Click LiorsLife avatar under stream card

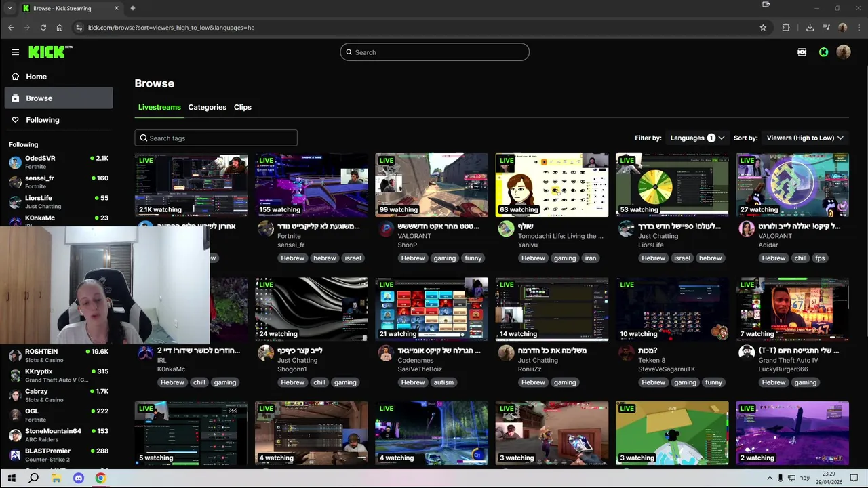tap(627, 228)
